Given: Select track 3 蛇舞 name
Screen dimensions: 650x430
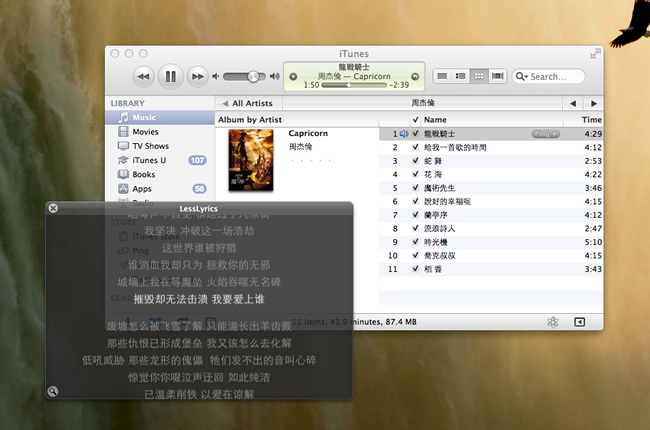Looking at the screenshot, I should 433,161.
